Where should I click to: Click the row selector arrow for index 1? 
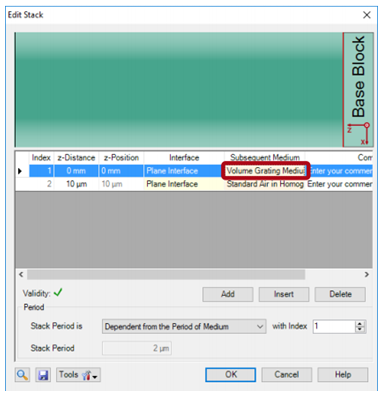tap(20, 171)
